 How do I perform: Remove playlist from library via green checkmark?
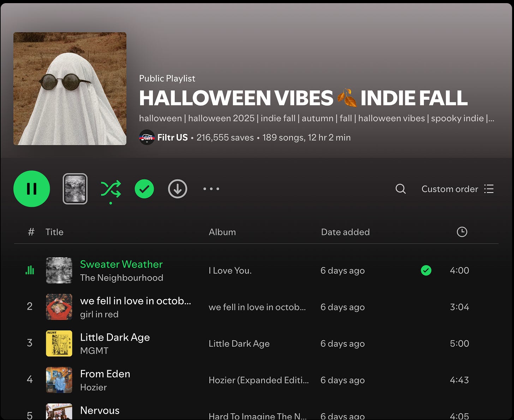144,189
